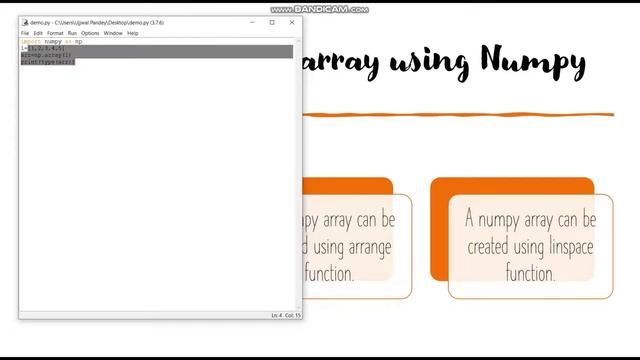
Task: Open the Edit menu
Action: pos(38,33)
